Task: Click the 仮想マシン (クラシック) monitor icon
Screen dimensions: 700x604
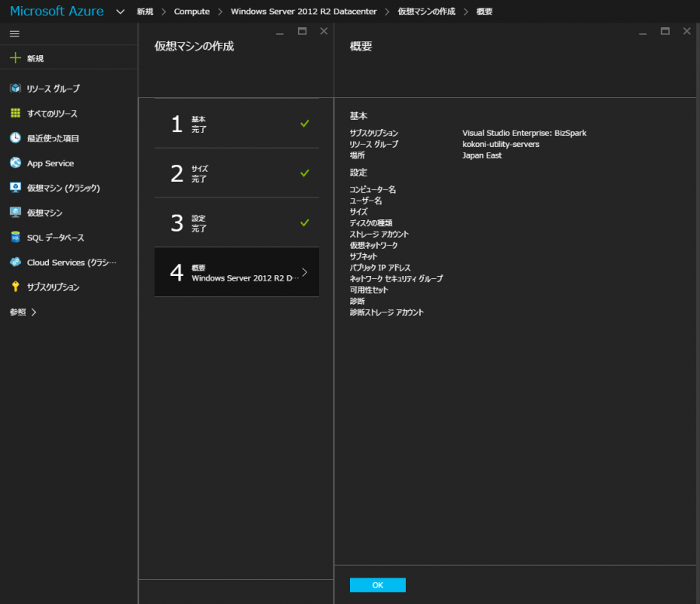Action: 16,187
